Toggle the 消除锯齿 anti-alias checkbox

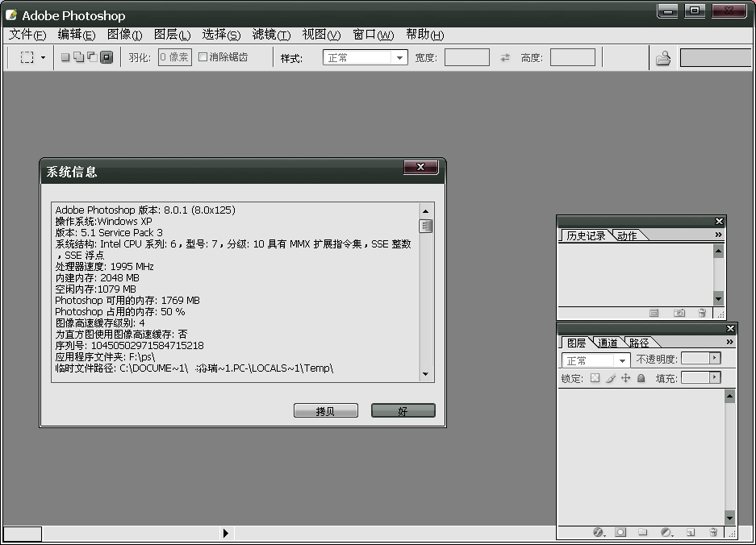(203, 57)
